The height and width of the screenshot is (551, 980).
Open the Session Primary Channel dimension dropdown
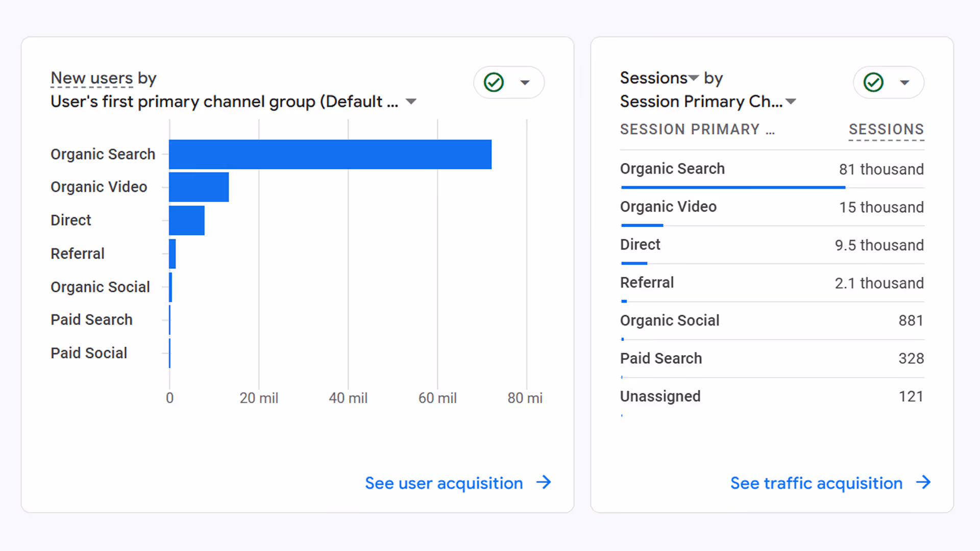point(791,102)
